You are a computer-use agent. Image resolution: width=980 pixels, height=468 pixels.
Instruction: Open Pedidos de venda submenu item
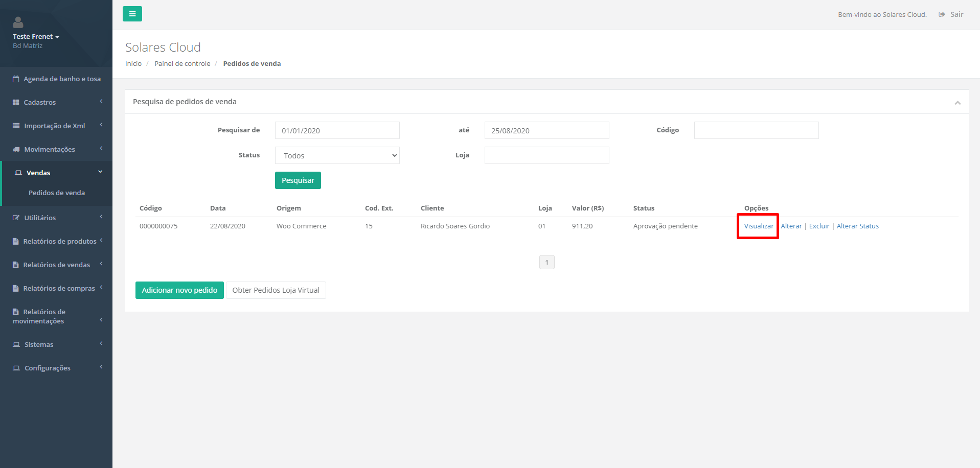(x=57, y=193)
